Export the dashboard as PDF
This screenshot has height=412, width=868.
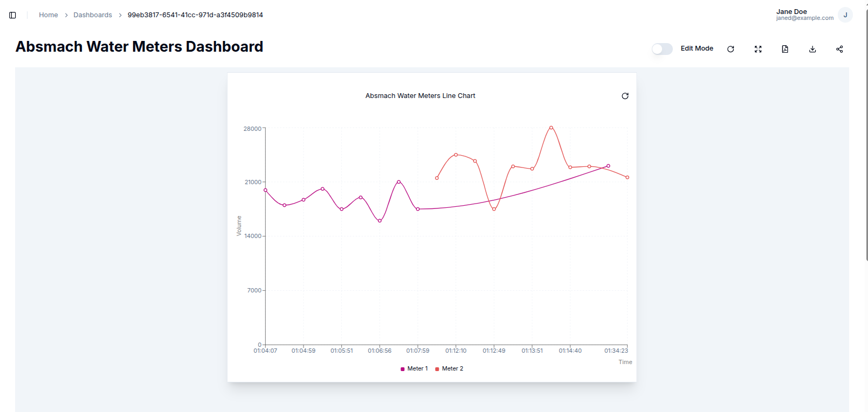(x=785, y=49)
